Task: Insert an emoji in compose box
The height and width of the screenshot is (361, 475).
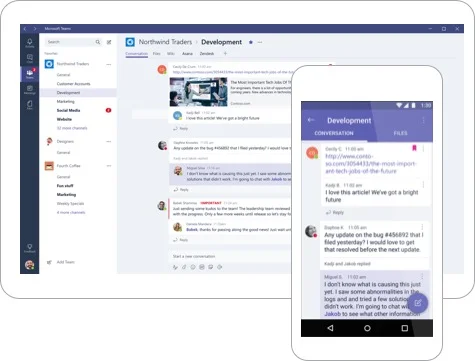Action: point(193,267)
